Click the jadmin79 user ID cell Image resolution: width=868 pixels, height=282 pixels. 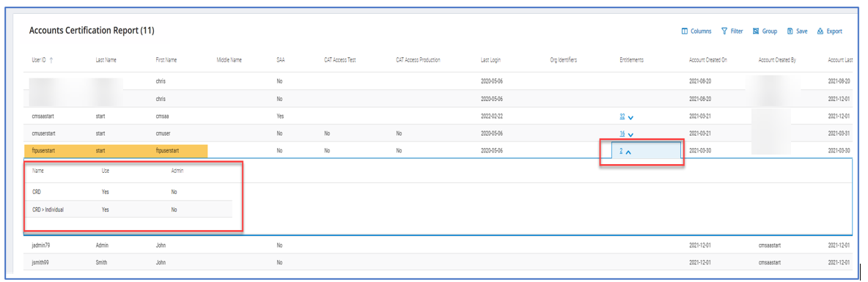tap(40, 245)
